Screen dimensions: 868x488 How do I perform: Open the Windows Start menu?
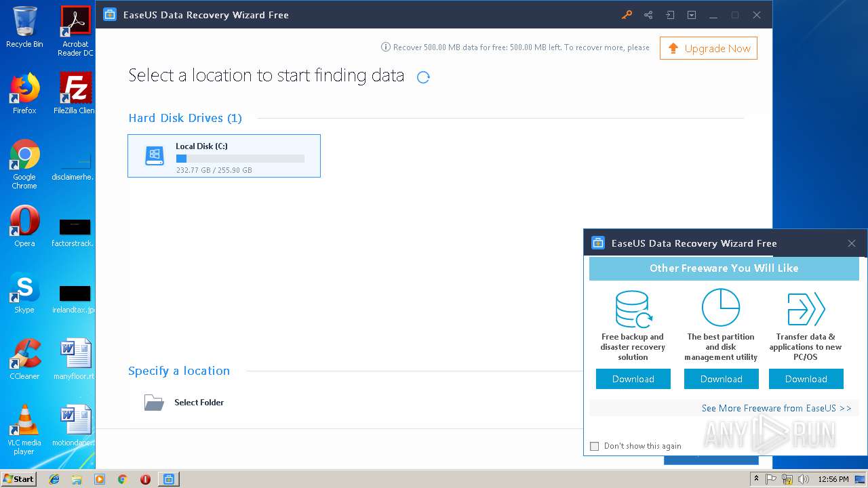tap(19, 479)
